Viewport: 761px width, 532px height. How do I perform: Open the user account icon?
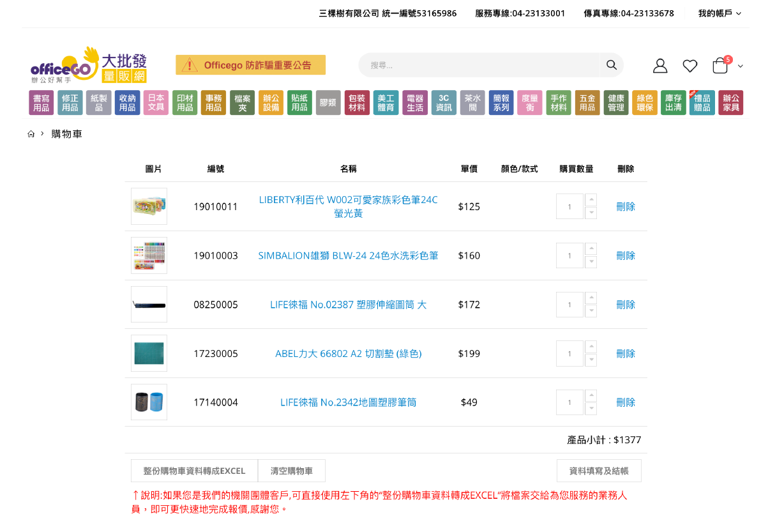[660, 66]
